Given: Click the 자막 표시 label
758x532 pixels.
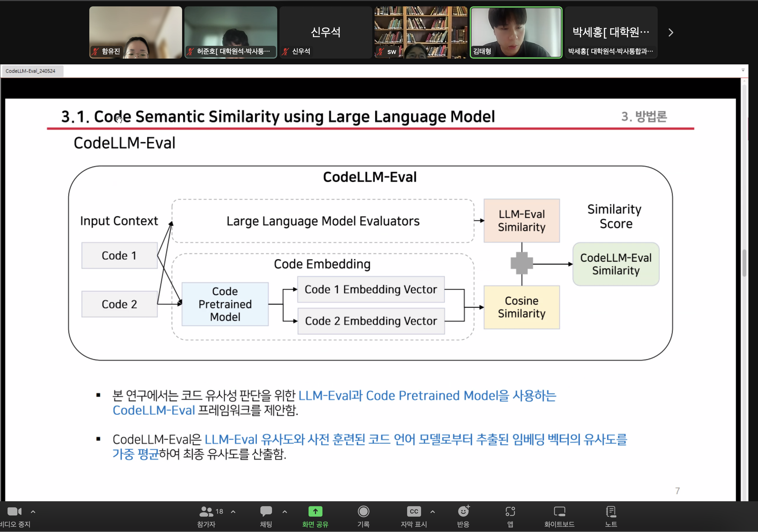Looking at the screenshot, I should 414,524.
